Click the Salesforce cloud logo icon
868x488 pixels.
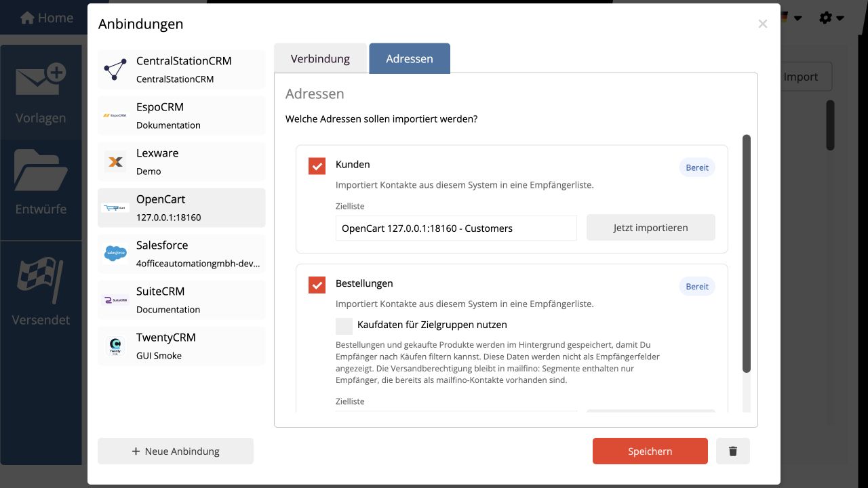(115, 253)
